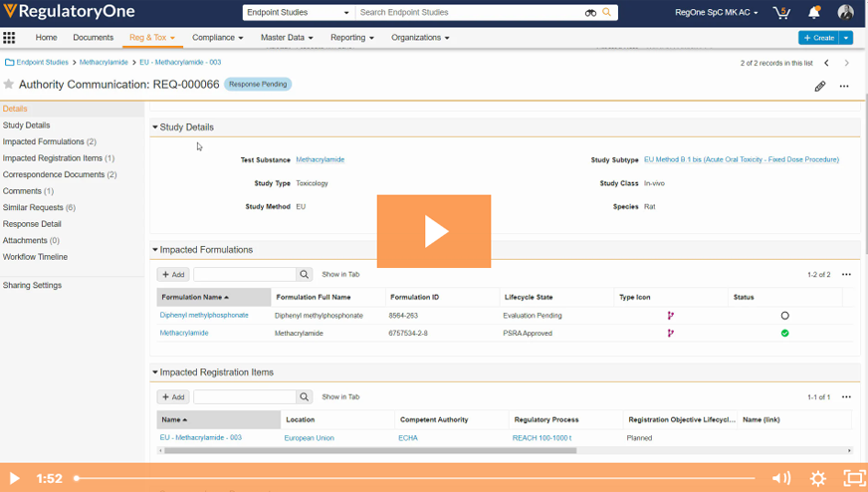Viewport: 868px width, 492px height.
Task: Open the shopping cart icon
Action: coord(781,13)
